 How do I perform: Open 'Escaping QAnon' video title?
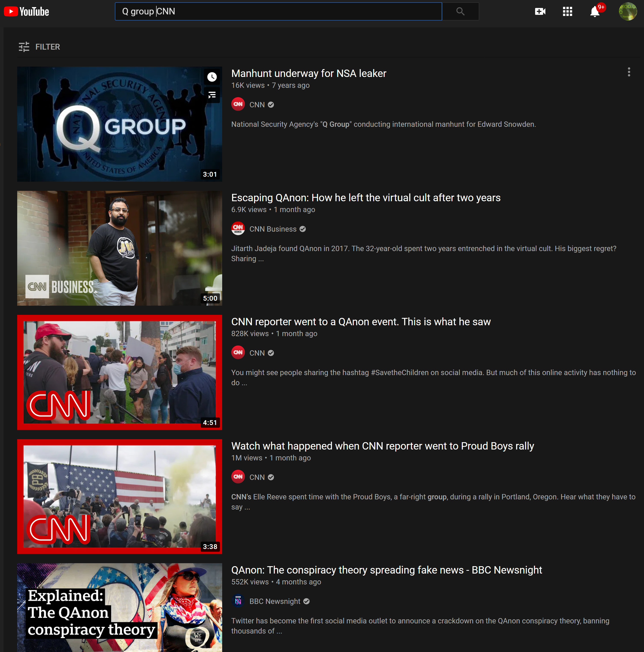tap(366, 197)
